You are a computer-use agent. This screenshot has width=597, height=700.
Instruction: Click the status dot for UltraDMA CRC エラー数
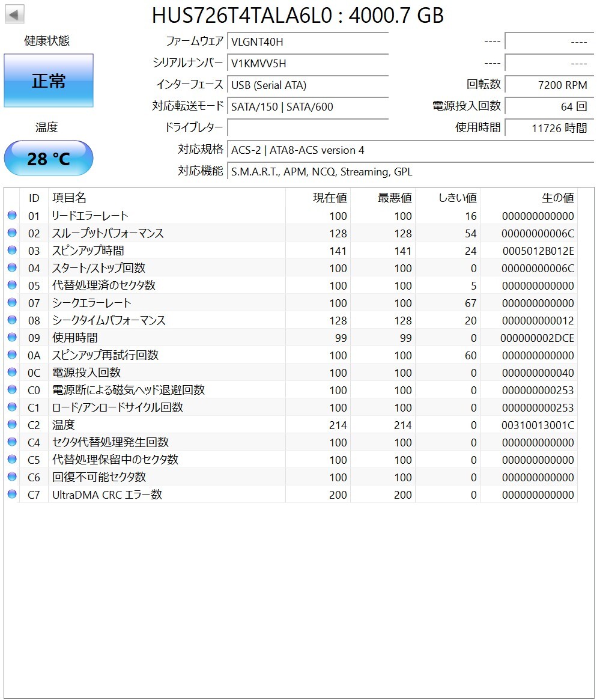click(13, 495)
